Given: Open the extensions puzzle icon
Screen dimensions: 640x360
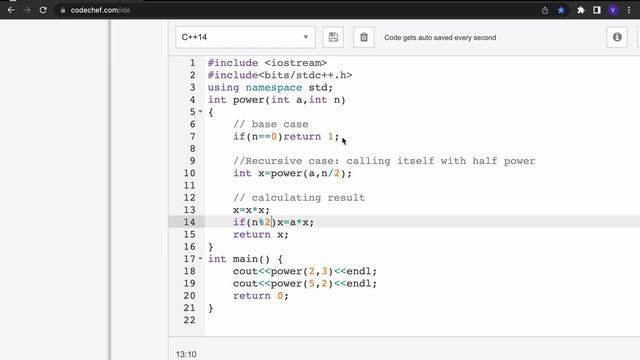Looking at the screenshot, I should [x=581, y=10].
